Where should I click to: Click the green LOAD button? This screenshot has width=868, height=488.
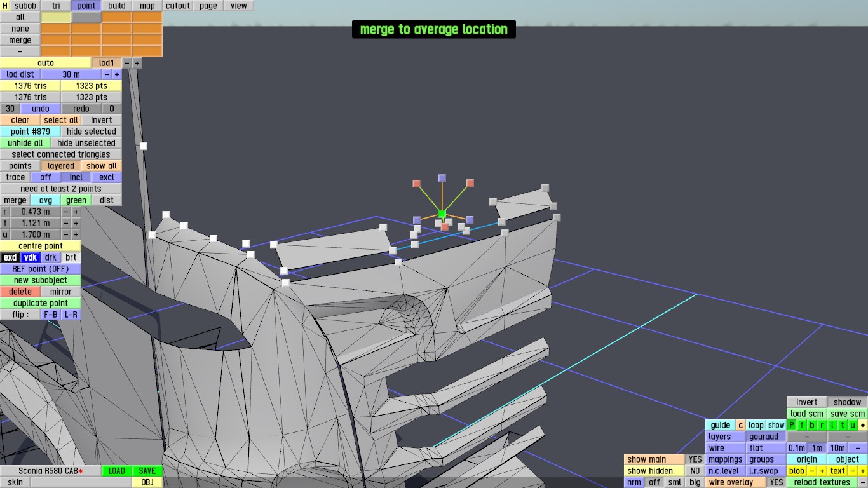(x=117, y=471)
